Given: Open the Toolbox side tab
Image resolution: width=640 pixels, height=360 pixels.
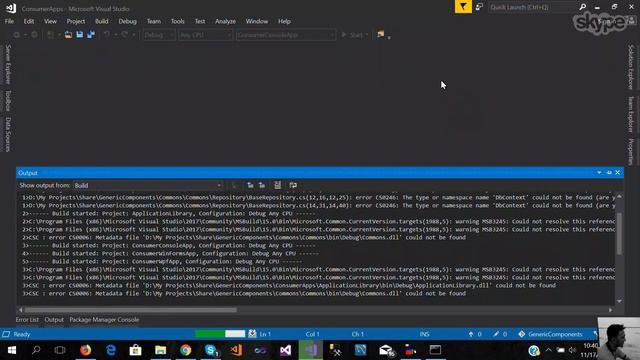Looking at the screenshot, I should coord(8,100).
